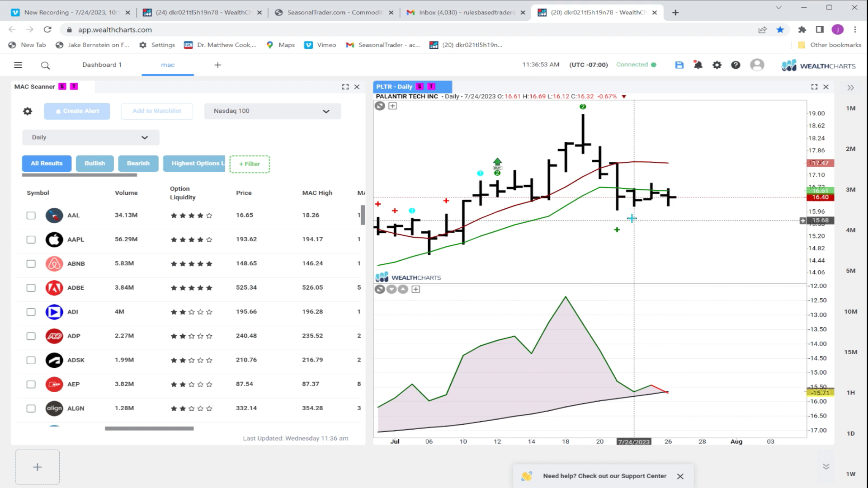Close the MAC Scanner panel

[x=357, y=87]
